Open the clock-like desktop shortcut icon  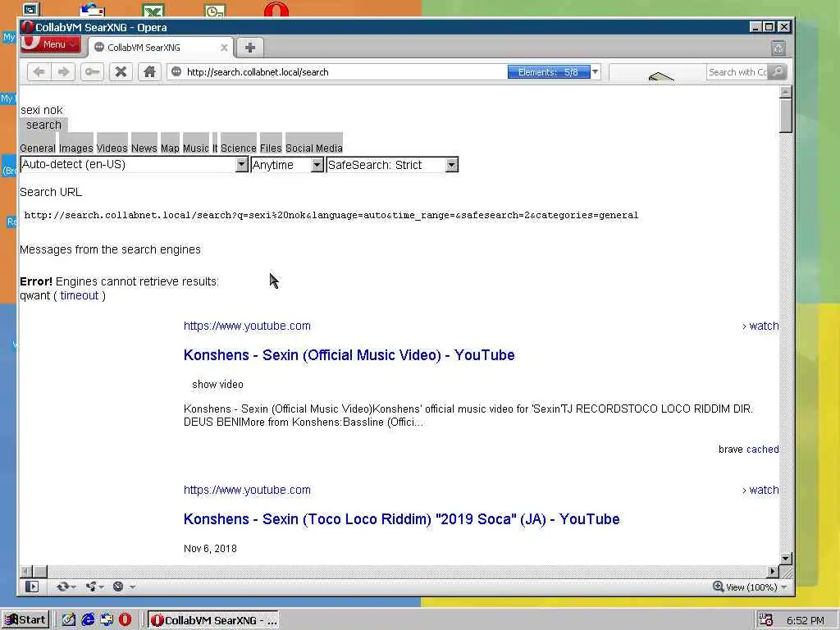[x=215, y=10]
